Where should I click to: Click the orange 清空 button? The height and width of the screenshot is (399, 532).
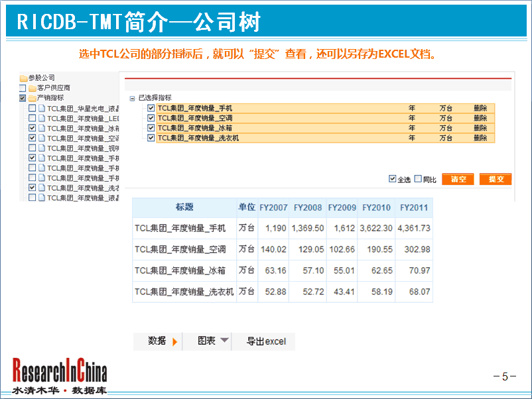458,179
